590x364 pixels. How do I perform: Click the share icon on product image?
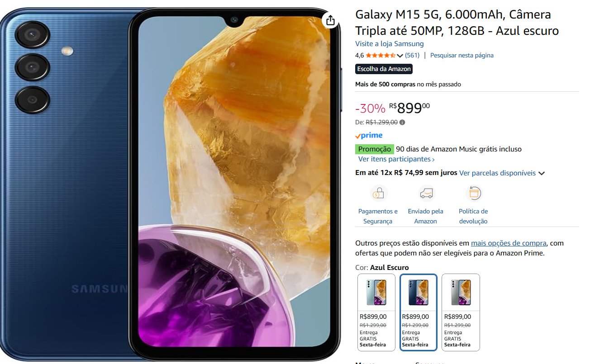click(330, 20)
